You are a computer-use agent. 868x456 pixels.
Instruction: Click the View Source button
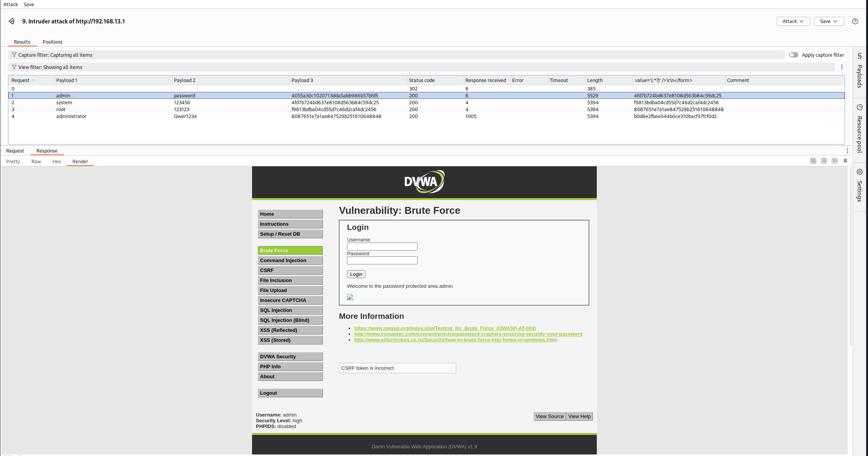point(549,417)
